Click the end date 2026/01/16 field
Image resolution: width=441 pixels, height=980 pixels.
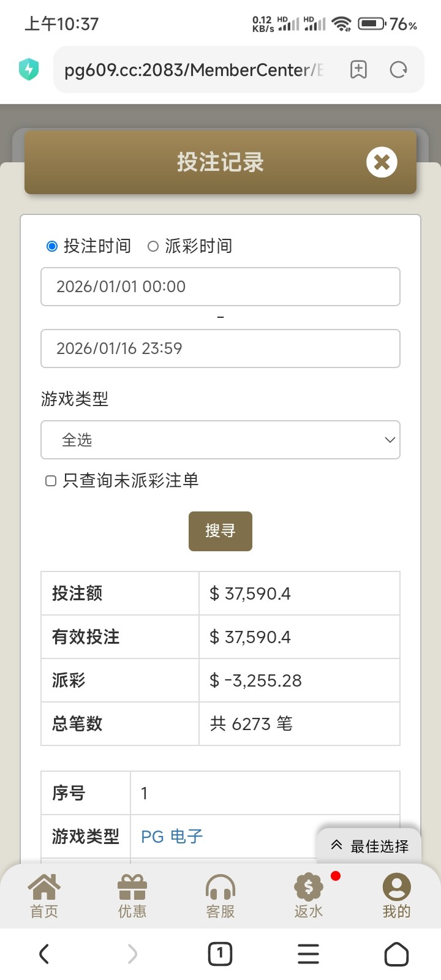tap(221, 349)
